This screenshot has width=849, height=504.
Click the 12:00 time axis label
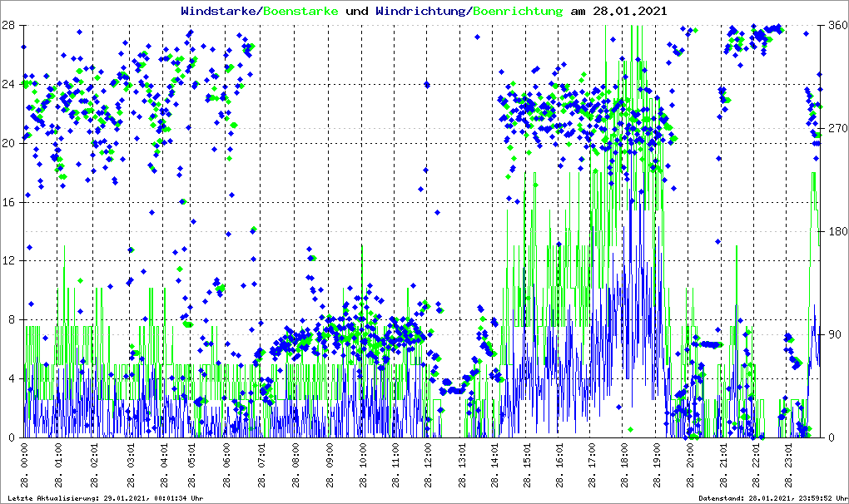(429, 461)
